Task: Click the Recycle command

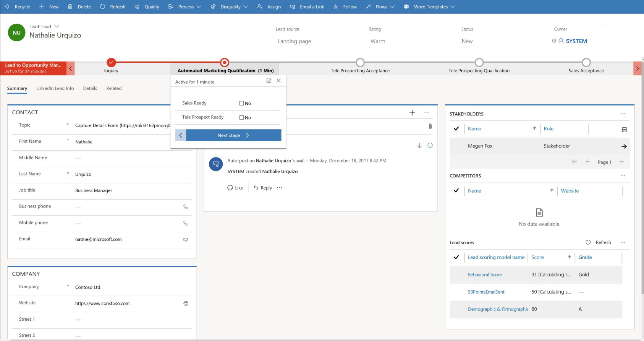Action: [x=18, y=7]
